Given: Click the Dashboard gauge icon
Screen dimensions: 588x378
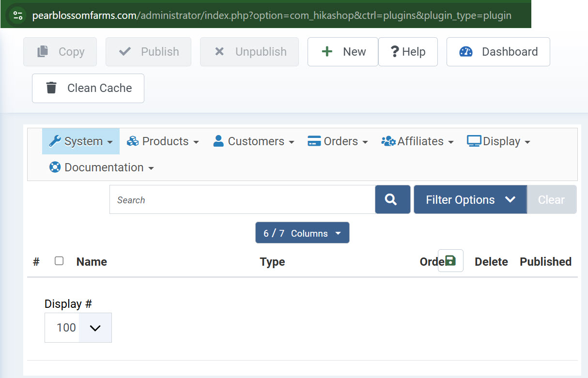Looking at the screenshot, I should tap(466, 52).
